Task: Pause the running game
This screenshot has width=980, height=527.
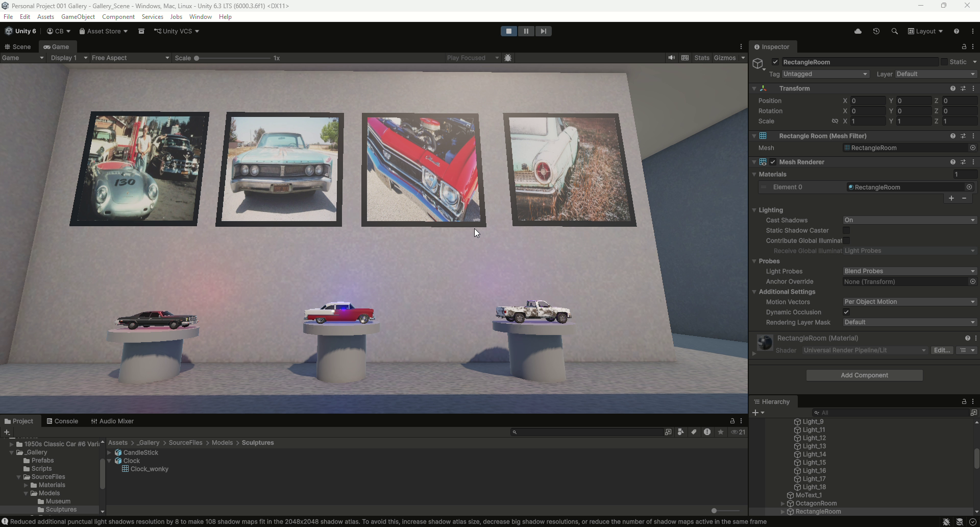Action: click(x=526, y=31)
